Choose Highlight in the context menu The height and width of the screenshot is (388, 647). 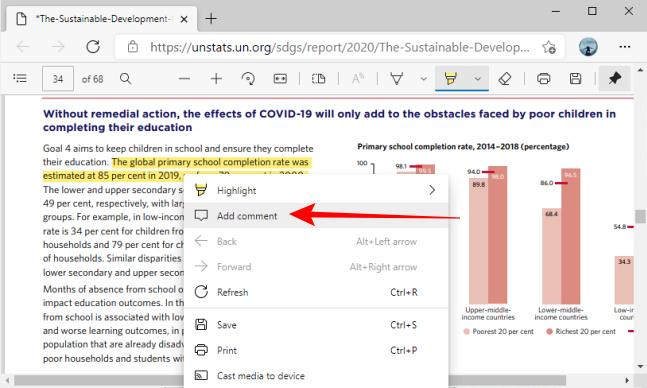(316, 190)
